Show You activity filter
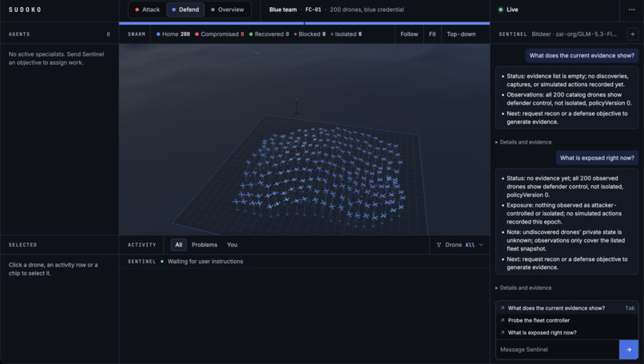This screenshot has width=644, height=364. point(232,244)
